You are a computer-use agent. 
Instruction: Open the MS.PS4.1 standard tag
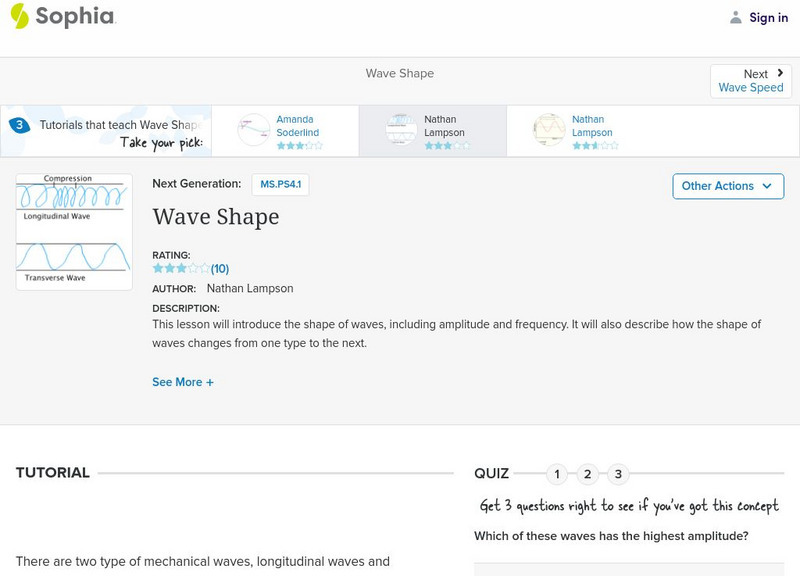[x=280, y=184]
